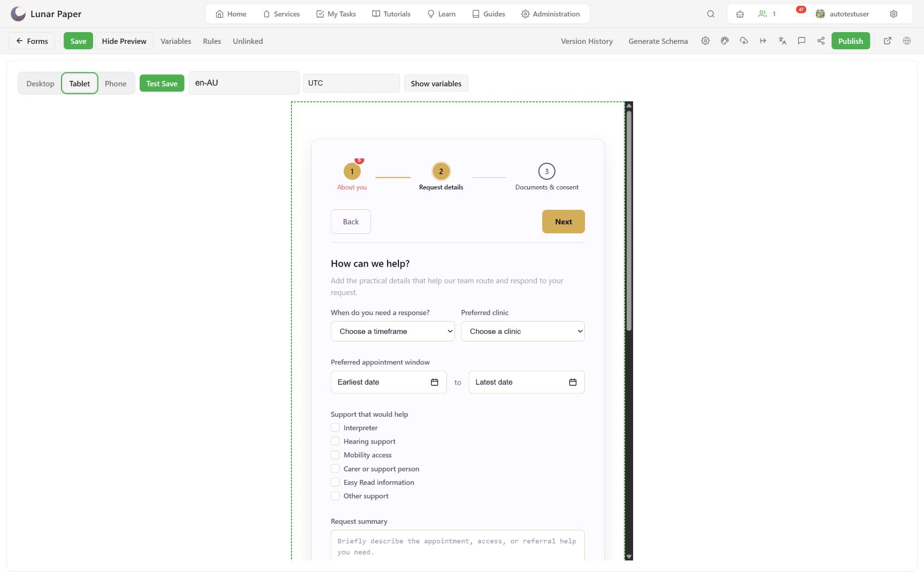Click the Back button in form
The width and height of the screenshot is (924, 578).
[x=351, y=222]
